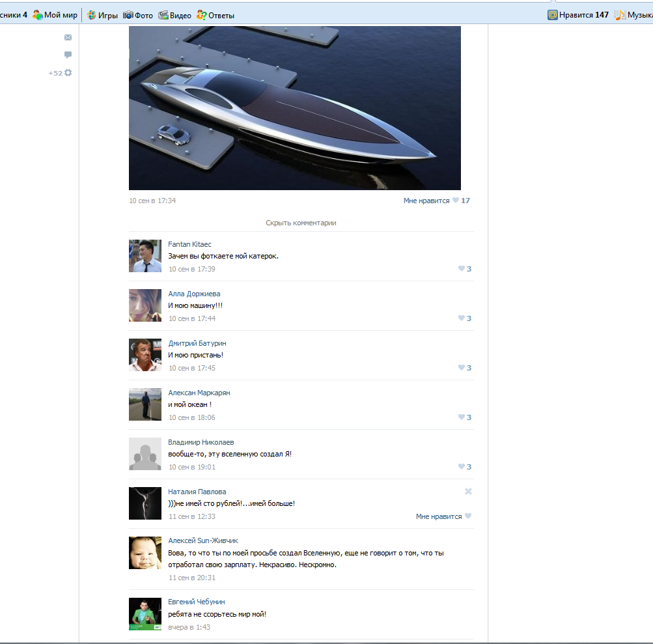
Task: Open the futuristic yacht photo
Action: [x=294, y=108]
